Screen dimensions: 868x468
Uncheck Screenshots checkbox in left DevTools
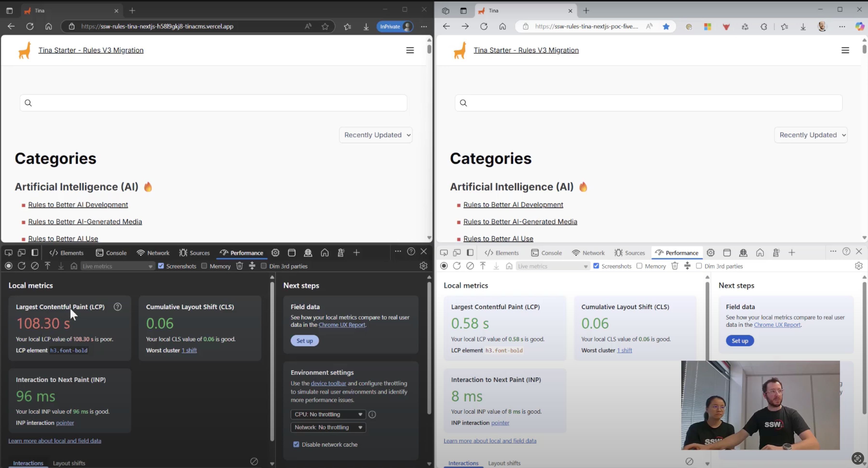(x=161, y=266)
